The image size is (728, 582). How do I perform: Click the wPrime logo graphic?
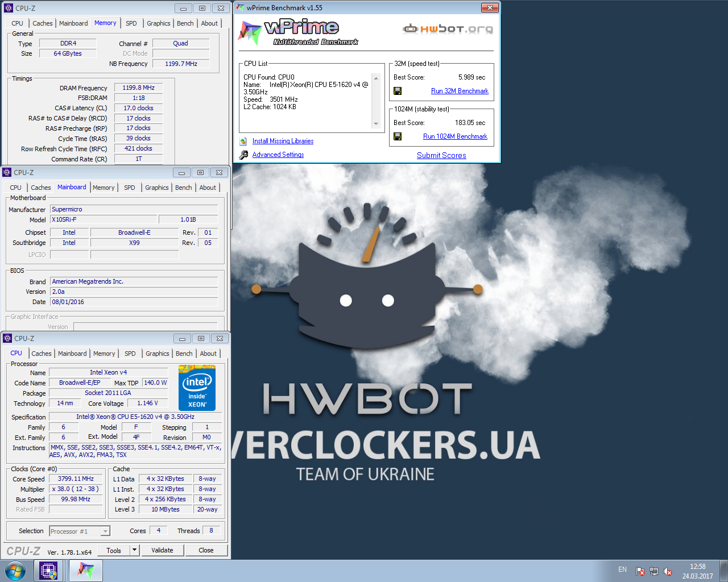297,32
